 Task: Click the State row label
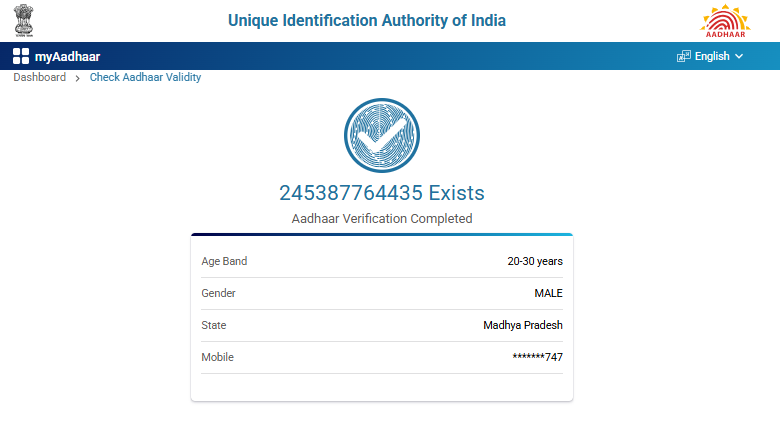(x=214, y=325)
